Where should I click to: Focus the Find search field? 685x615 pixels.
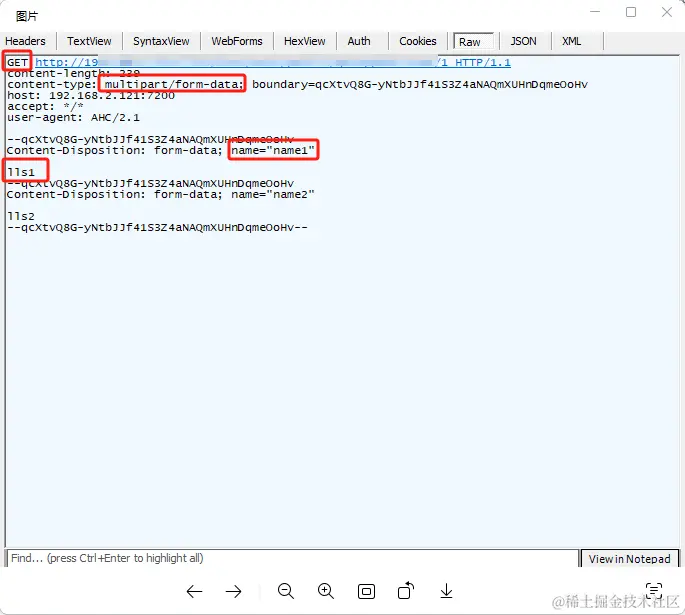(x=293, y=558)
